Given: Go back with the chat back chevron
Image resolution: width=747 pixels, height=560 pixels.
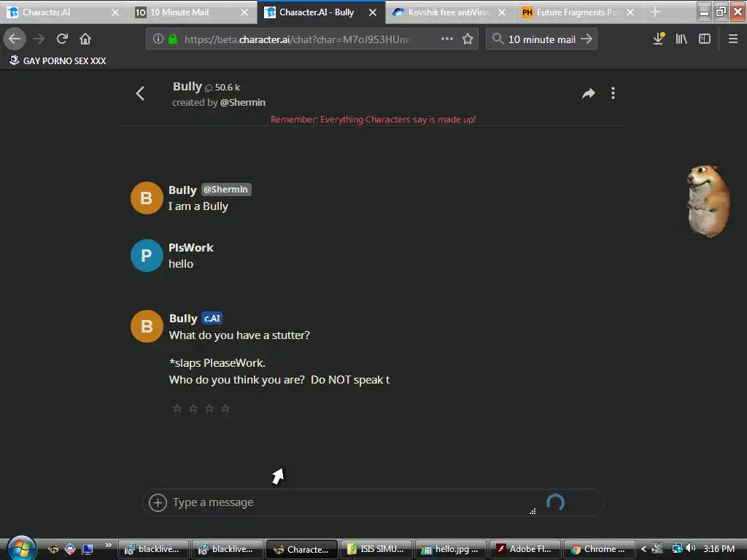Looking at the screenshot, I should [x=140, y=93].
